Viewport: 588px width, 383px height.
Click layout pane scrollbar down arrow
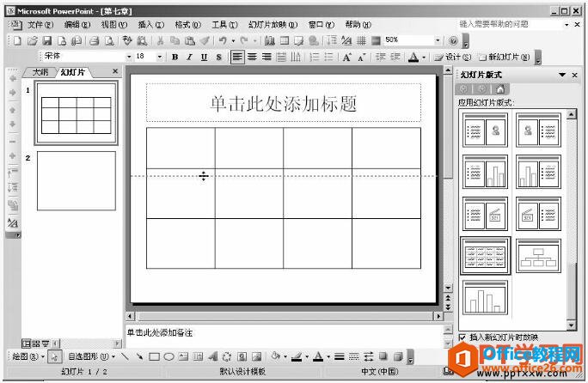[571, 325]
